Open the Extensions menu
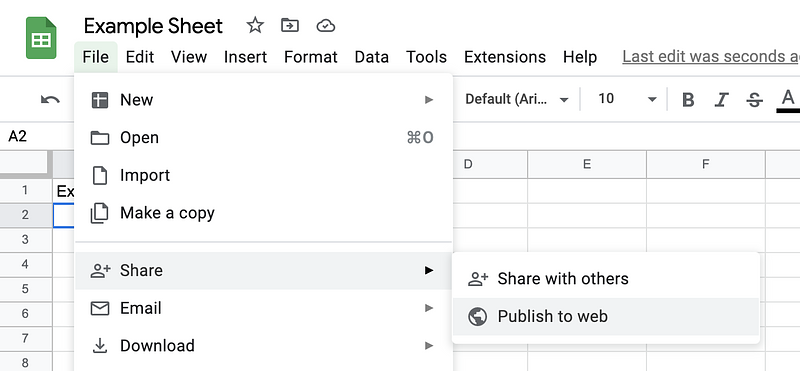This screenshot has width=800, height=371. click(505, 57)
